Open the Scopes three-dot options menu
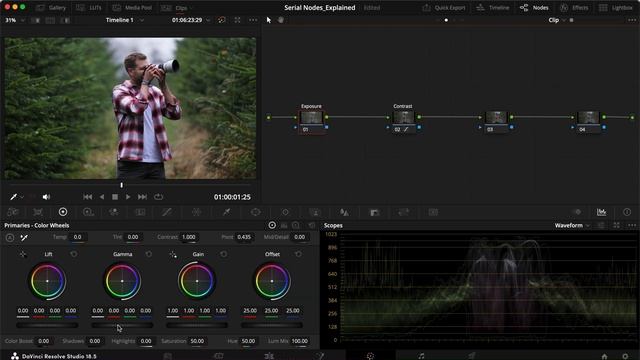This screenshot has width=640, height=360. click(632, 225)
